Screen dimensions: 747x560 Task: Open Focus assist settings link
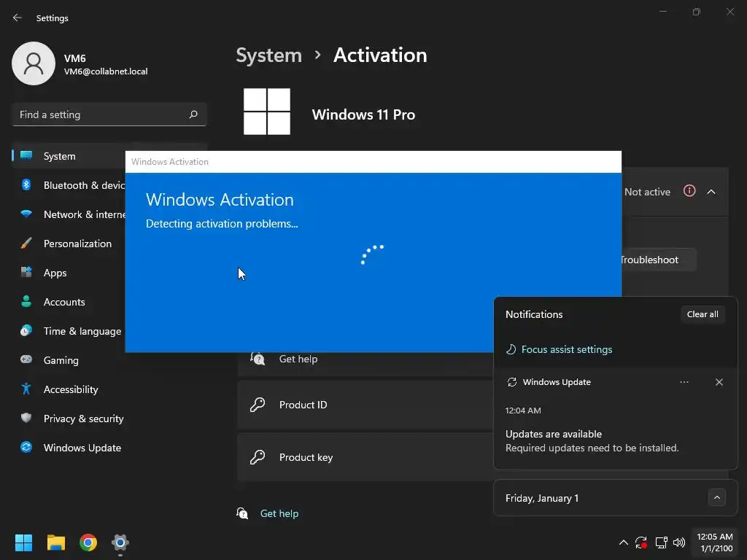(x=567, y=349)
